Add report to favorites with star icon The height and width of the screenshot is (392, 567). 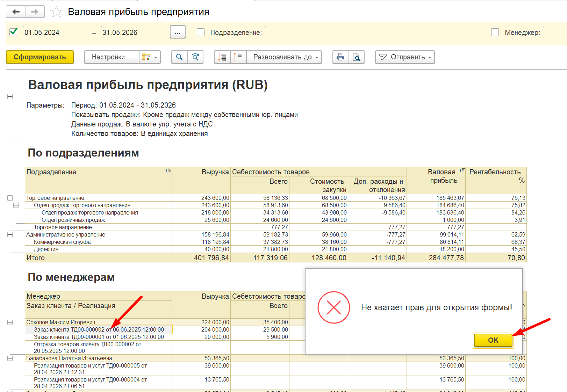(x=56, y=12)
